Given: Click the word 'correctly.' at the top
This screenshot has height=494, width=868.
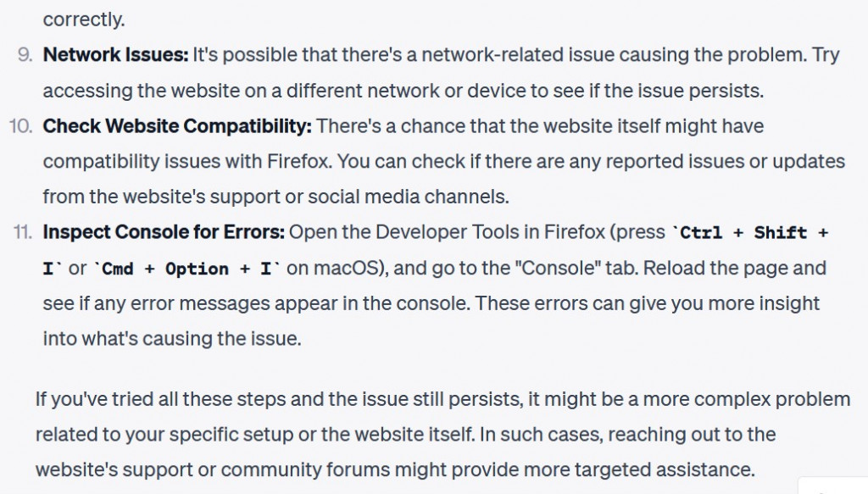Looking at the screenshot, I should [x=84, y=20].
